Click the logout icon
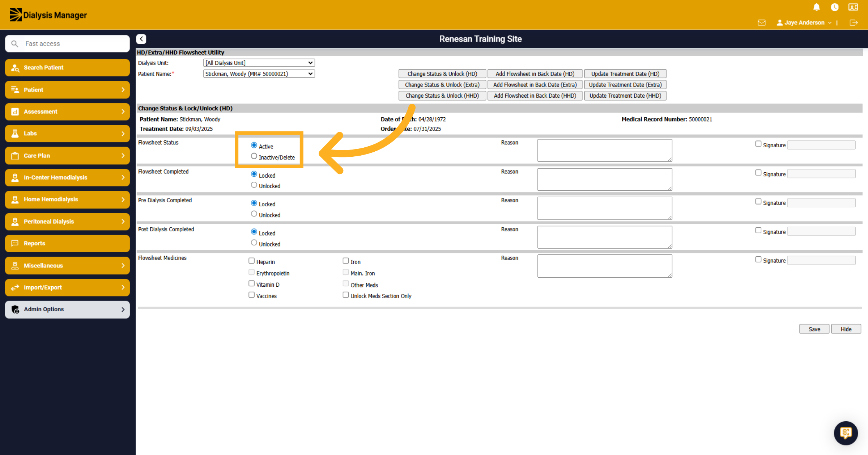868x455 pixels. click(x=854, y=23)
